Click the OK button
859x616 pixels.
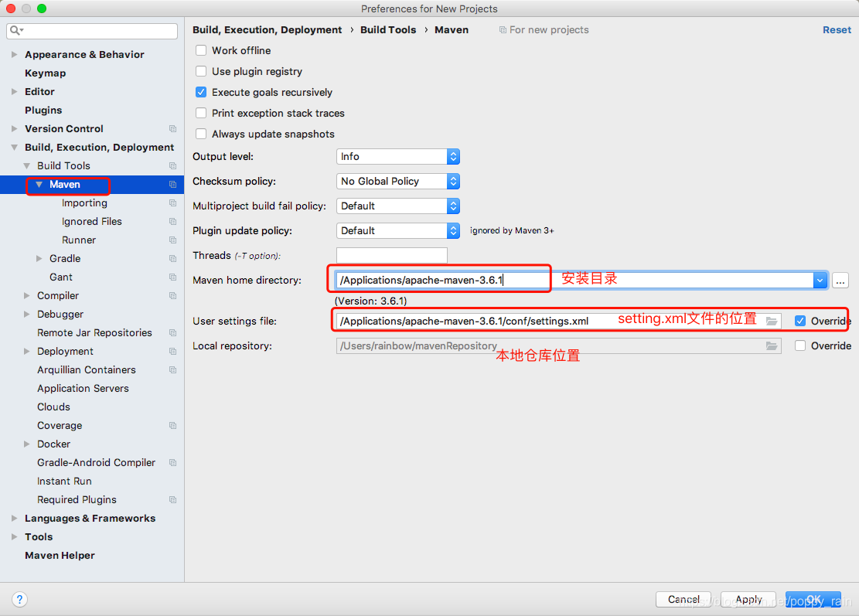(813, 600)
